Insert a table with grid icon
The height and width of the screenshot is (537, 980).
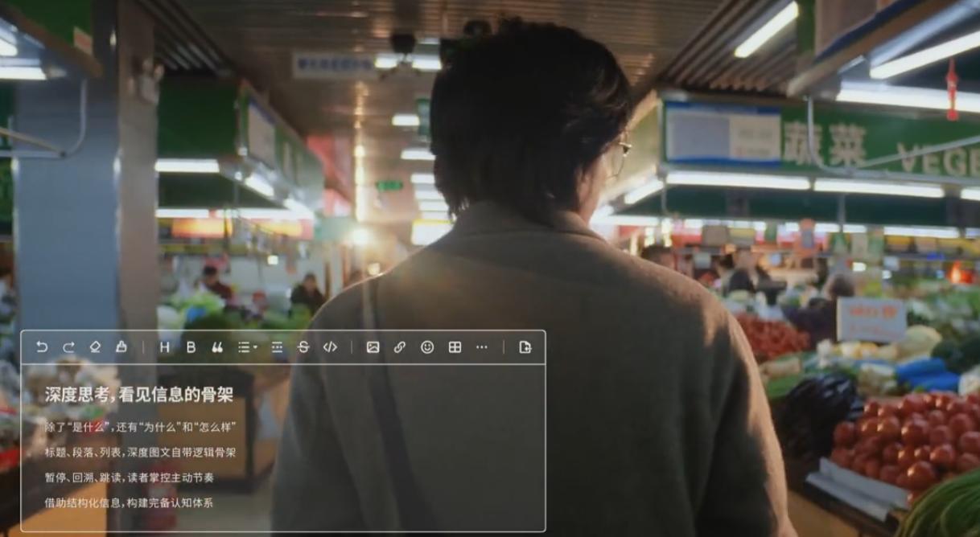pyautogui.click(x=455, y=347)
